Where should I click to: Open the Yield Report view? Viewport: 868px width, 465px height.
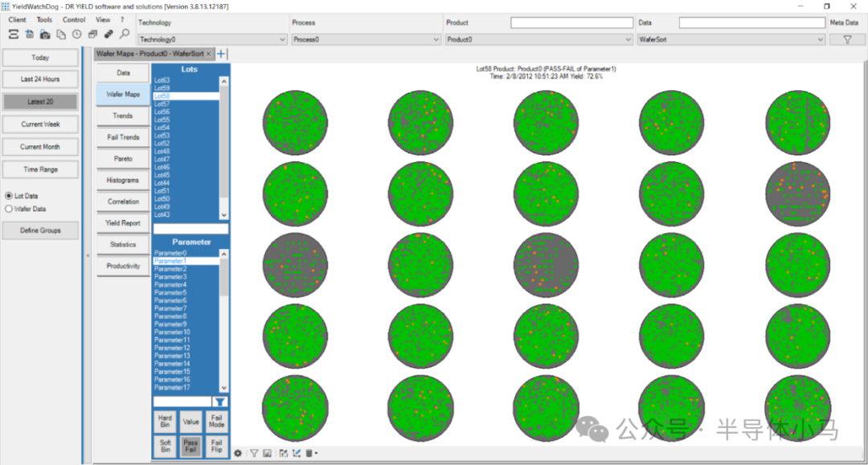tap(123, 223)
